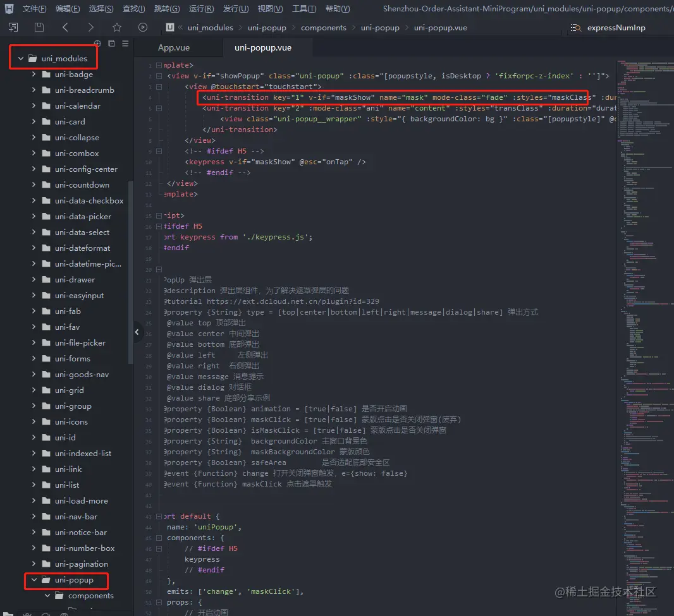
Task: Fold the script block at line 15
Action: click(159, 215)
